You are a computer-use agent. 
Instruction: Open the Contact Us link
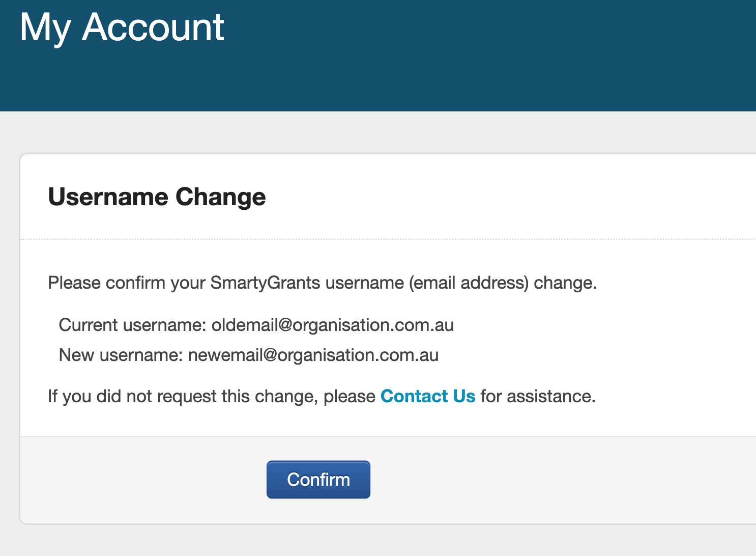(428, 396)
